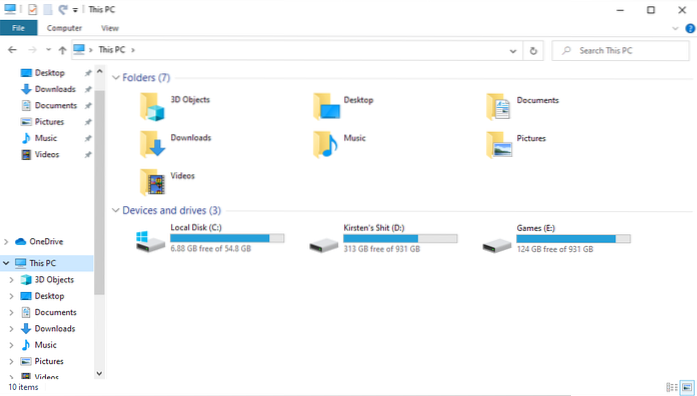This screenshot has width=697, height=396.
Task: Click the Redo icon in Quick Access Toolbar
Action: [x=63, y=9]
